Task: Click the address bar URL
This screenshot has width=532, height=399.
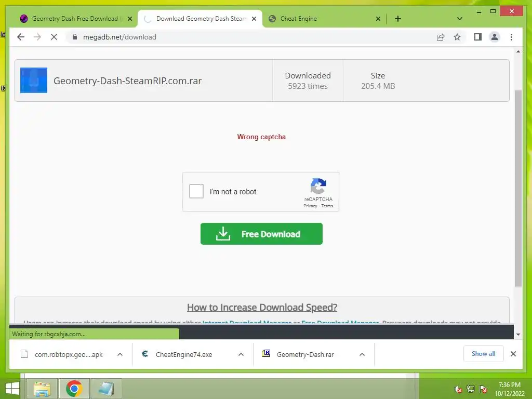Action: (x=119, y=37)
